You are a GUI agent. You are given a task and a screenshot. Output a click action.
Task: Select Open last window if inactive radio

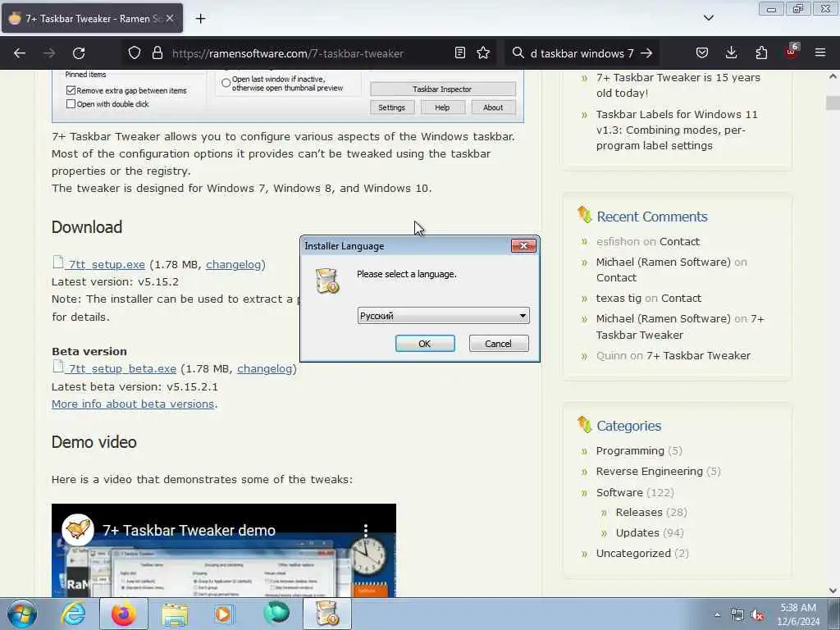[x=226, y=83]
